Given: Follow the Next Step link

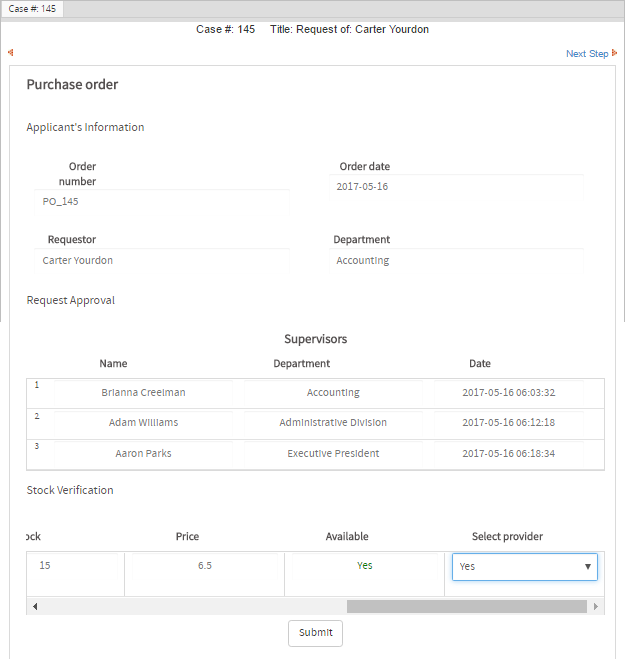Looking at the screenshot, I should [x=586, y=54].
